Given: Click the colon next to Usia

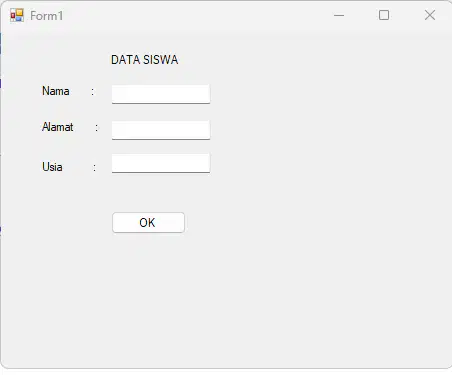Looking at the screenshot, I should [x=94, y=167].
